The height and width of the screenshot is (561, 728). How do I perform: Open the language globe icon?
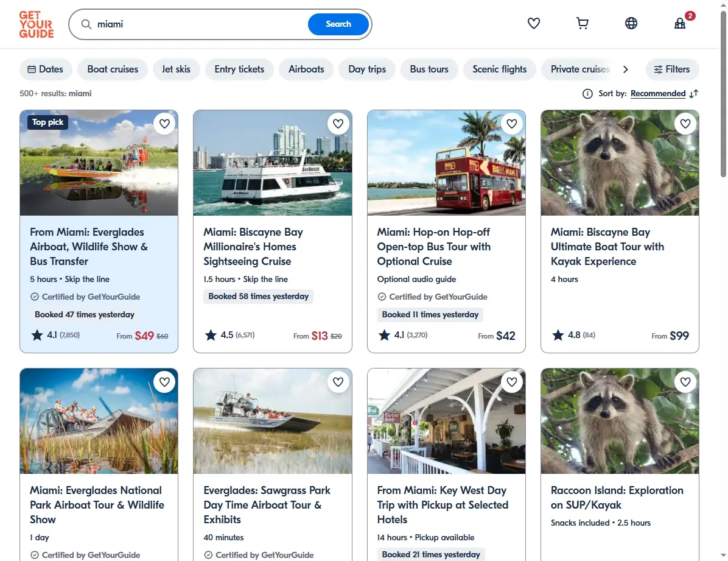coord(631,23)
